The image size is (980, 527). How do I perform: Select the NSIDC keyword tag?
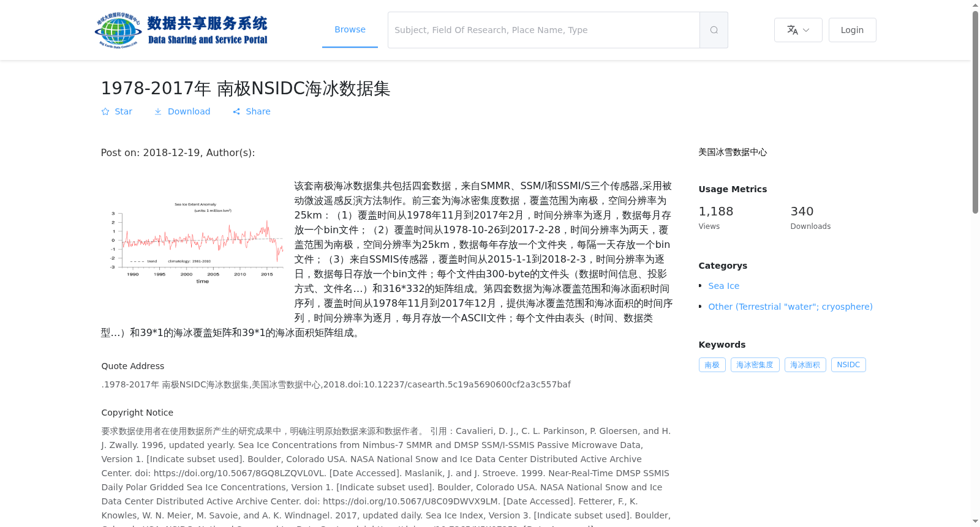848,365
